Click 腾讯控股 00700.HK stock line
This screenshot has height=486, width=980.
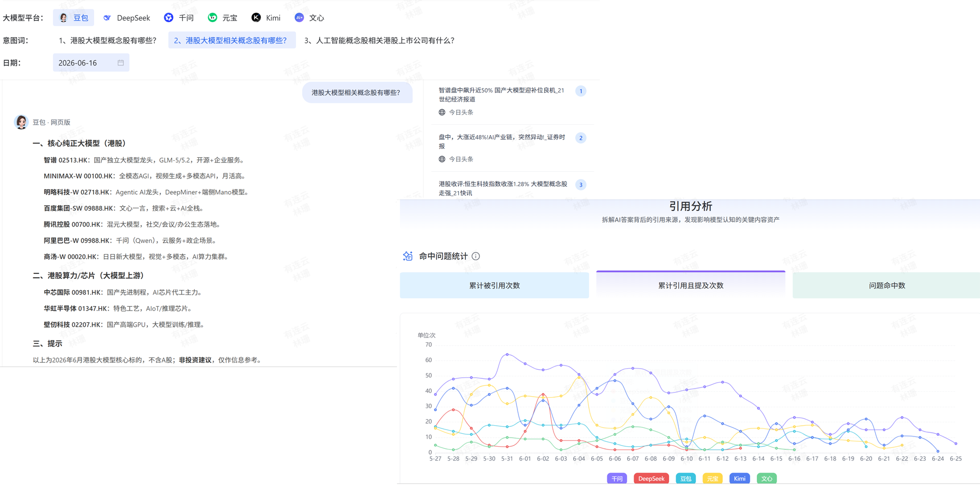click(x=133, y=224)
